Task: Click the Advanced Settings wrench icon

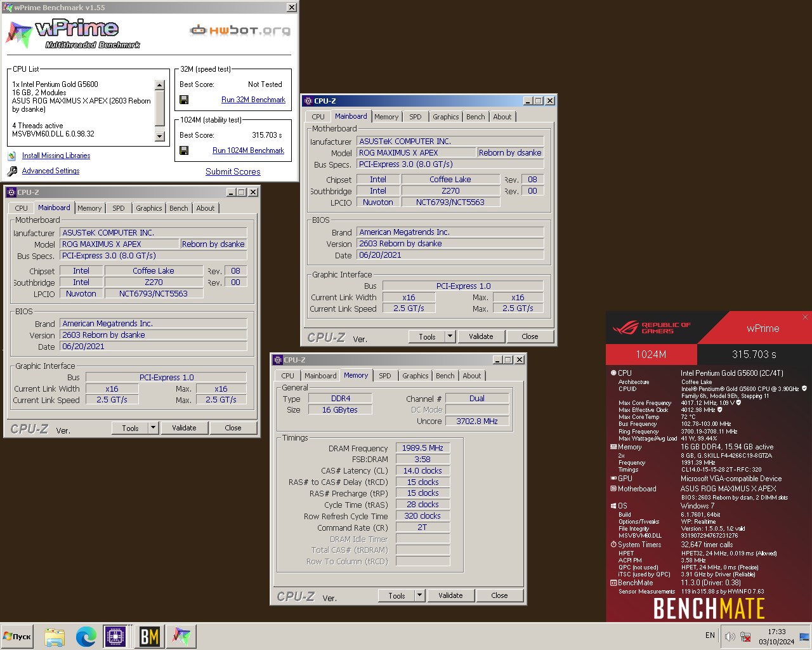Action: click(12, 171)
